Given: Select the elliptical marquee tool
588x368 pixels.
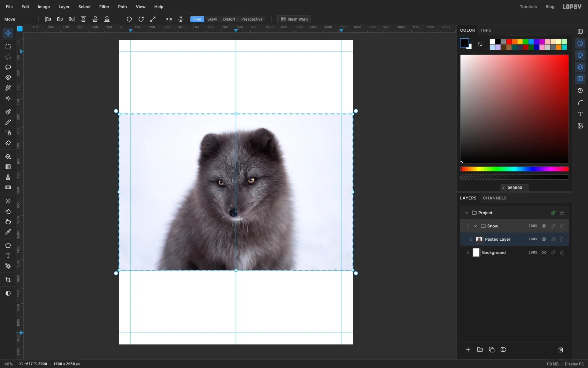Looking at the screenshot, I should point(8,57).
